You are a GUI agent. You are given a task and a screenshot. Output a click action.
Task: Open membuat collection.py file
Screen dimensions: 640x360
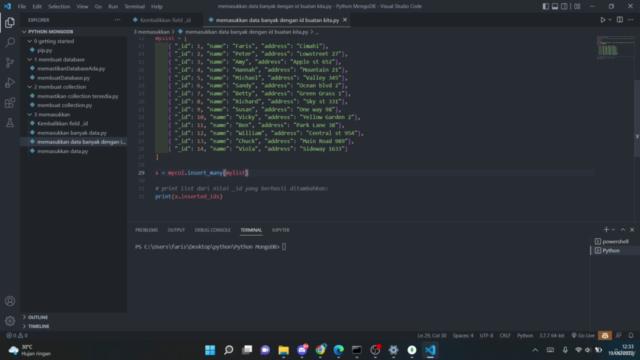pyautogui.click(x=73, y=105)
